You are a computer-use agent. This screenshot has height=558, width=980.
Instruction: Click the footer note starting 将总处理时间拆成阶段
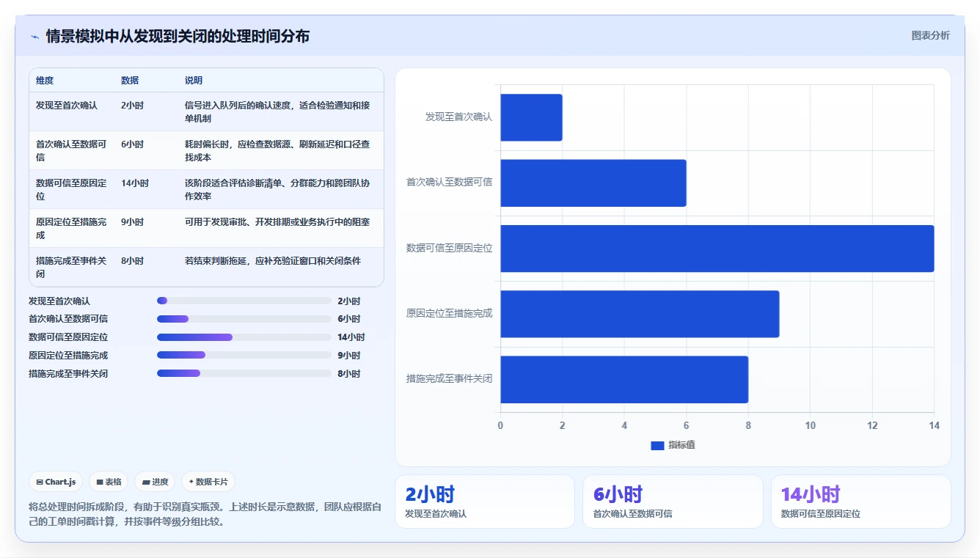(205, 515)
